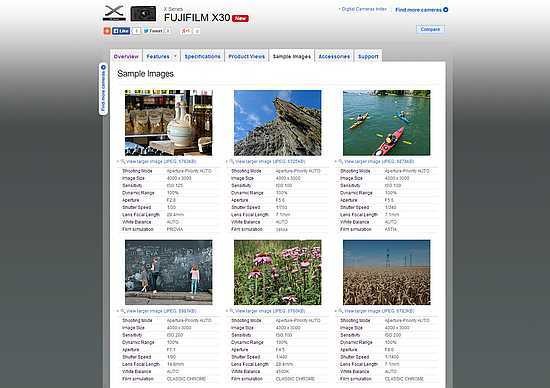Image resolution: width=550 pixels, height=388 pixels.
Task: Click X Series text above product name
Action: pos(173,9)
